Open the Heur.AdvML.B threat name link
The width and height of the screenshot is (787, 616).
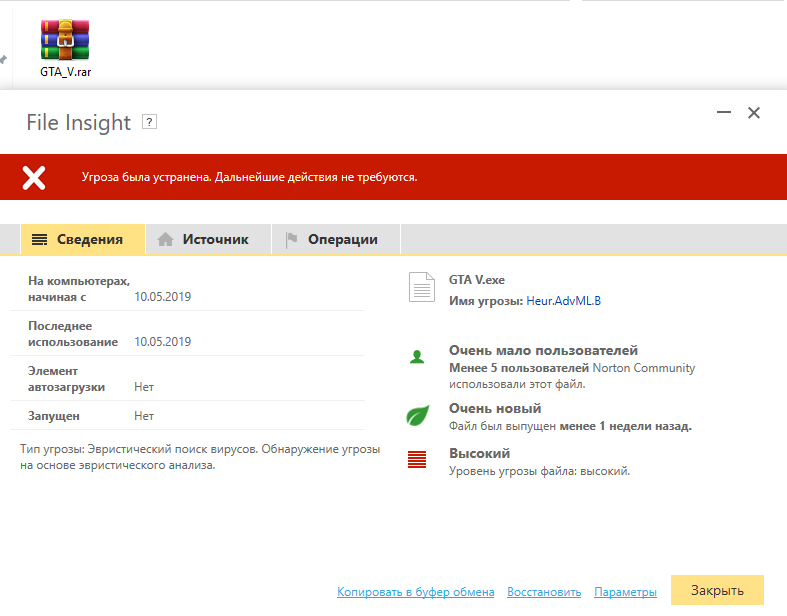563,301
